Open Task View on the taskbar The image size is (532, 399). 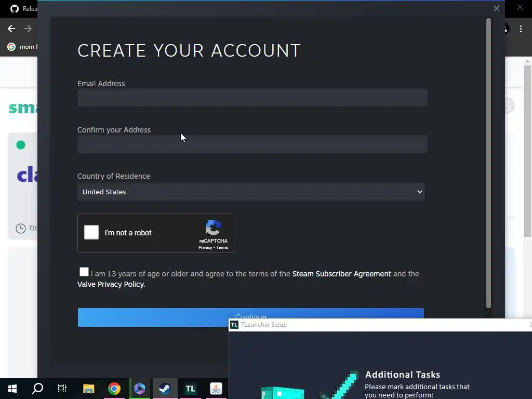(x=62, y=389)
